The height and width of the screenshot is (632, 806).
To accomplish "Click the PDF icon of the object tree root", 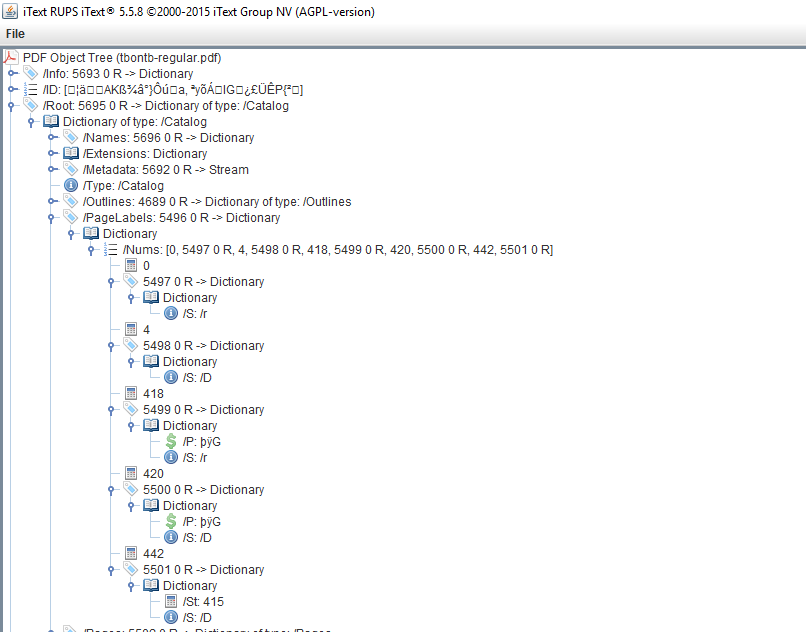I will (11, 58).
